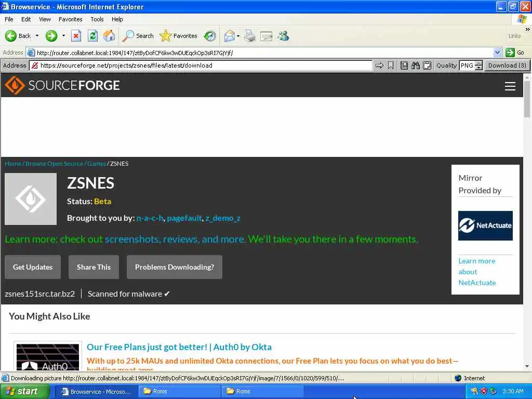Open the Search pane from toolbar
Image resolution: width=532 pixels, height=399 pixels.
pyautogui.click(x=138, y=36)
